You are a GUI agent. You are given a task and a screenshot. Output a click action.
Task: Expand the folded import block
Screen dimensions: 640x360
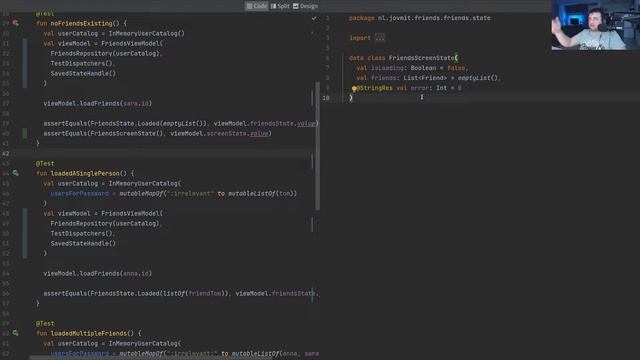380,38
